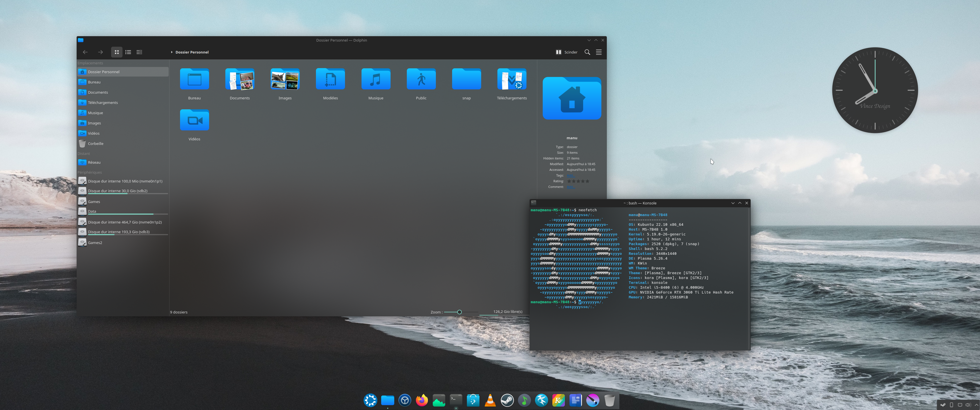The image size is (980, 410).
Task: Open the Vidéos folder
Action: point(194,120)
